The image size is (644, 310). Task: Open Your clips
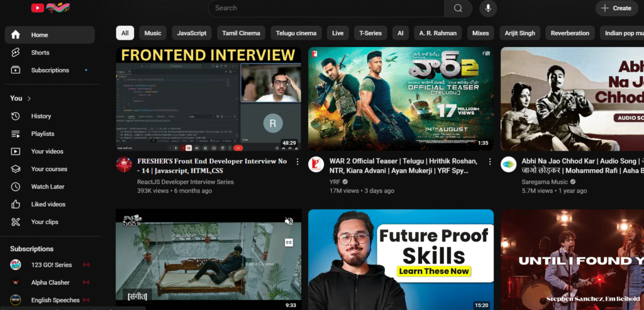point(50,222)
